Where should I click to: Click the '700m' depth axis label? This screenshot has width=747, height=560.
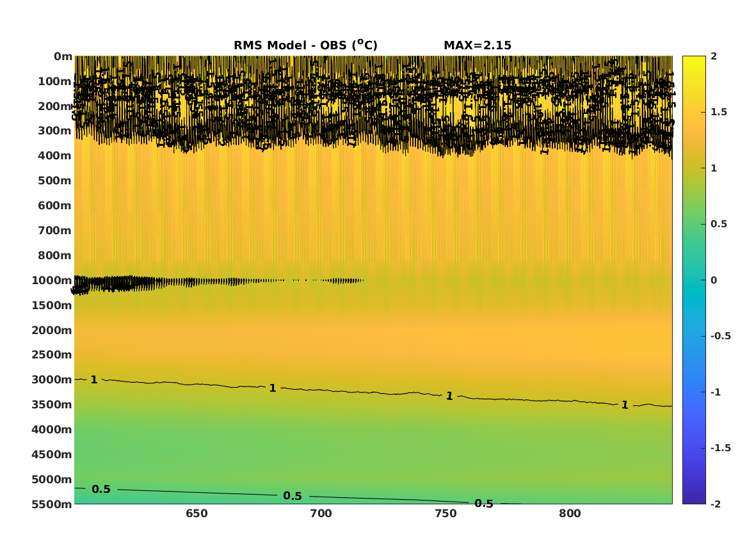point(55,230)
